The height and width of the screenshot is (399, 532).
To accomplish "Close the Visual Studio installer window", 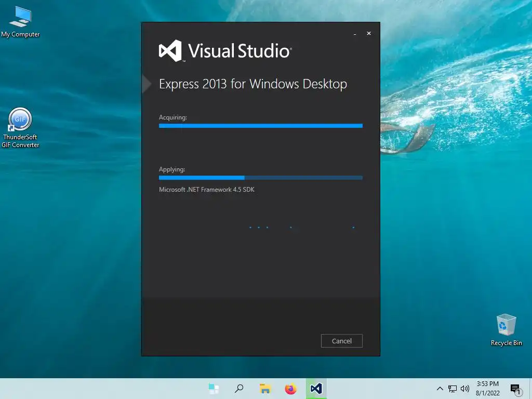I will [x=369, y=33].
